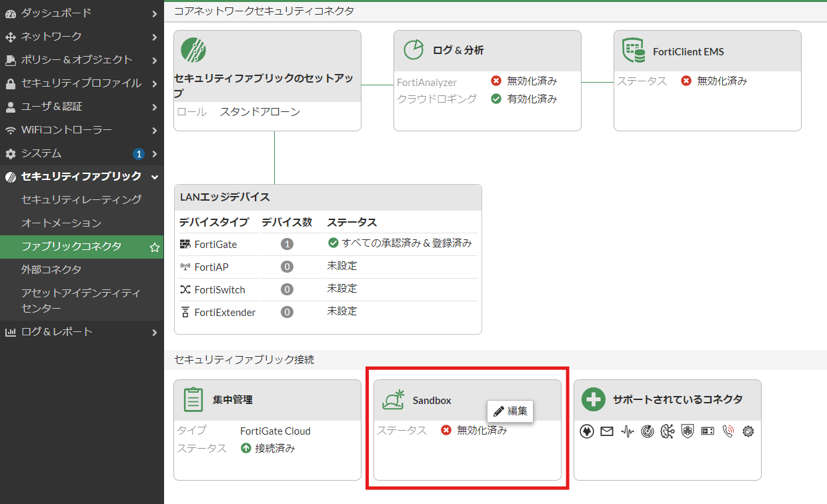Toggle the favorite star on Fabric Connectors

[155, 247]
